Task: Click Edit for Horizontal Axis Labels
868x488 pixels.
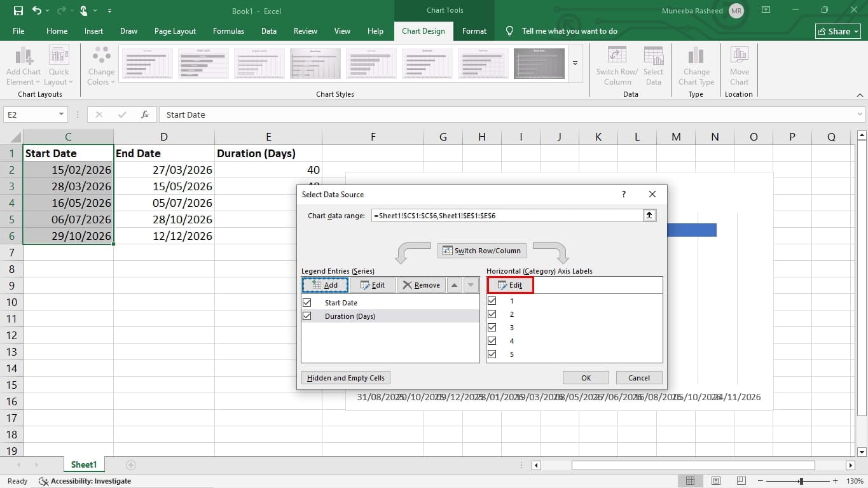Action: point(510,285)
